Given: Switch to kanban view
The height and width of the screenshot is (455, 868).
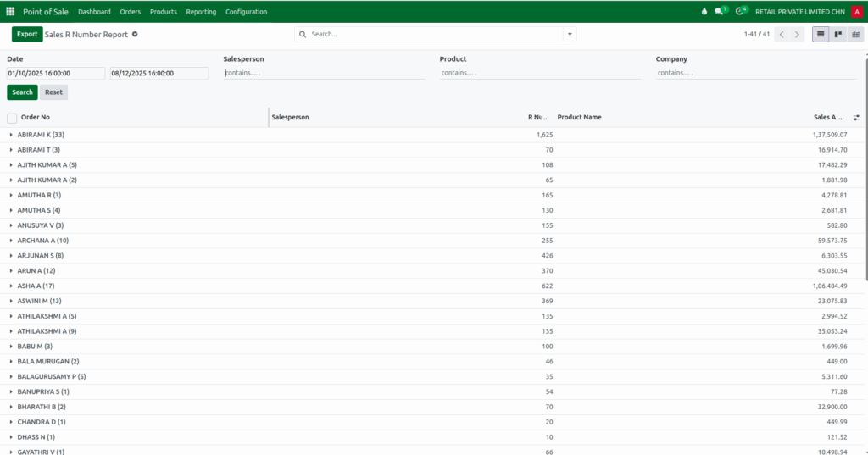Looking at the screenshot, I should click(838, 35).
